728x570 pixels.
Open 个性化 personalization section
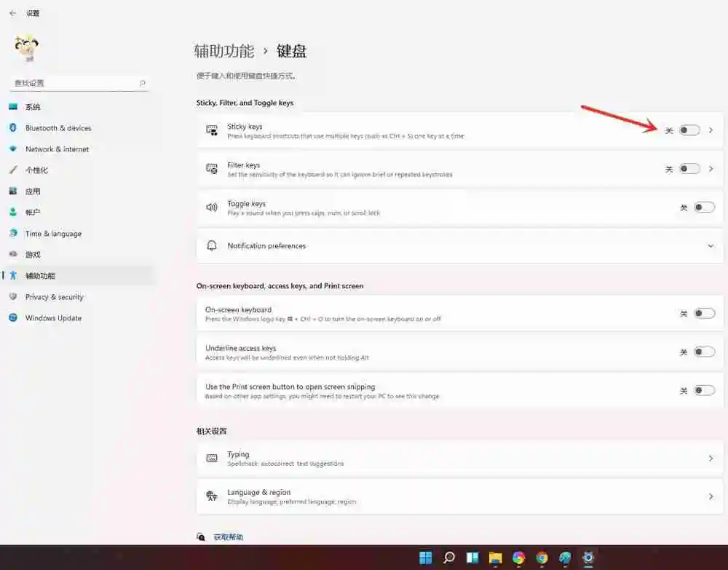tap(77, 170)
